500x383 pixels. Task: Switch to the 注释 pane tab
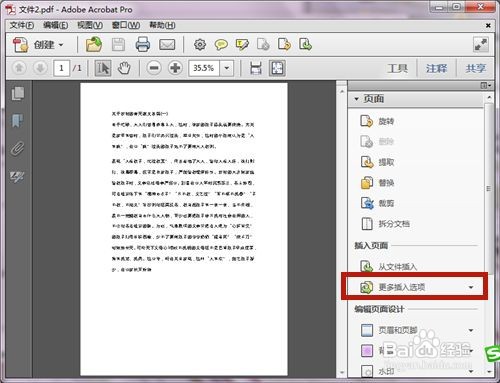436,69
